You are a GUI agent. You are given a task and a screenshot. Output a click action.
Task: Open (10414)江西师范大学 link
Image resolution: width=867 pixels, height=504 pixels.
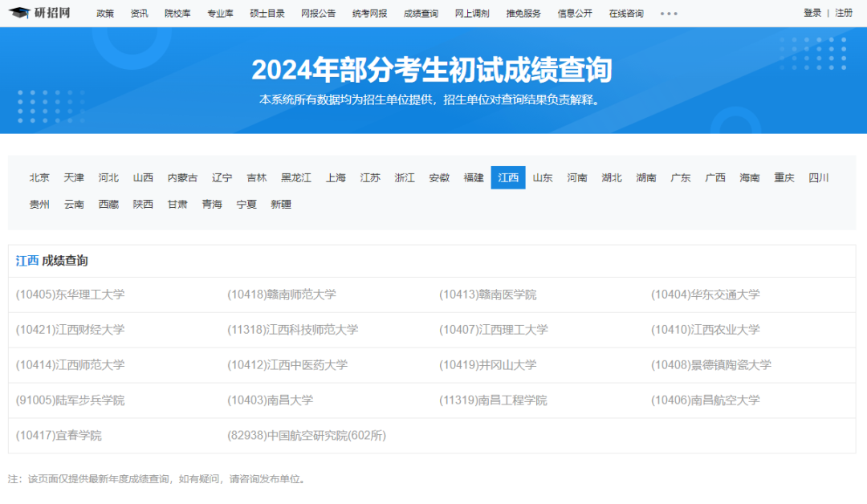tap(70, 365)
